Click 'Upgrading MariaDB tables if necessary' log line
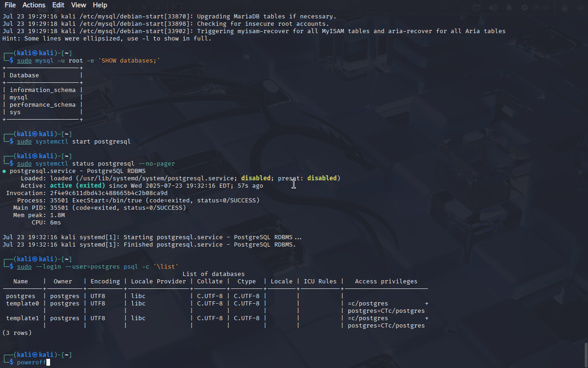Image resolution: width=588 pixels, height=368 pixels. (170, 17)
